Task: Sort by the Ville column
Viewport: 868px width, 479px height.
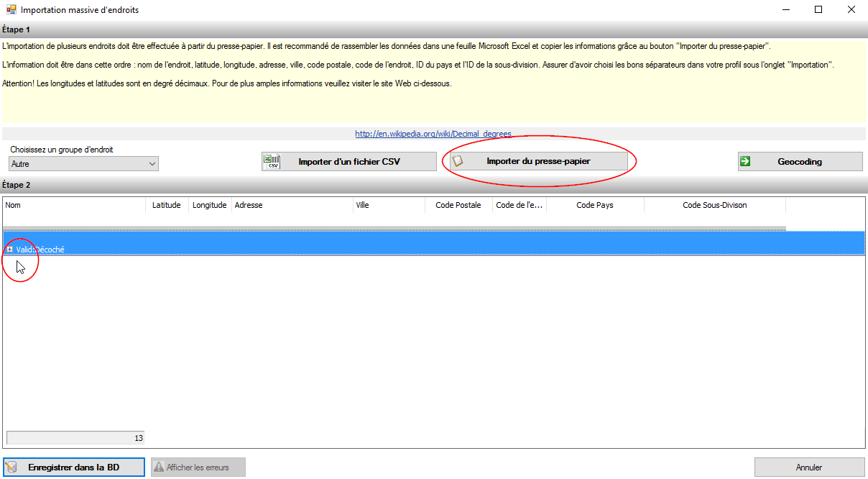Action: click(x=388, y=205)
